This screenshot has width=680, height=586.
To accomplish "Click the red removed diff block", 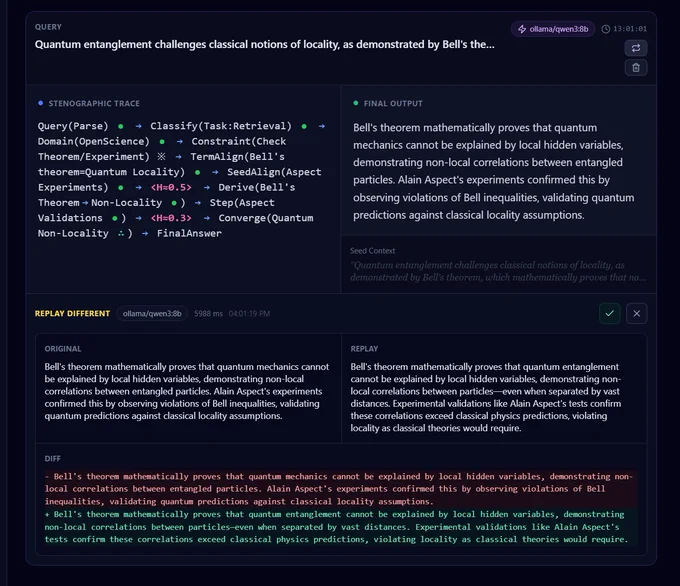I will pyautogui.click(x=340, y=489).
